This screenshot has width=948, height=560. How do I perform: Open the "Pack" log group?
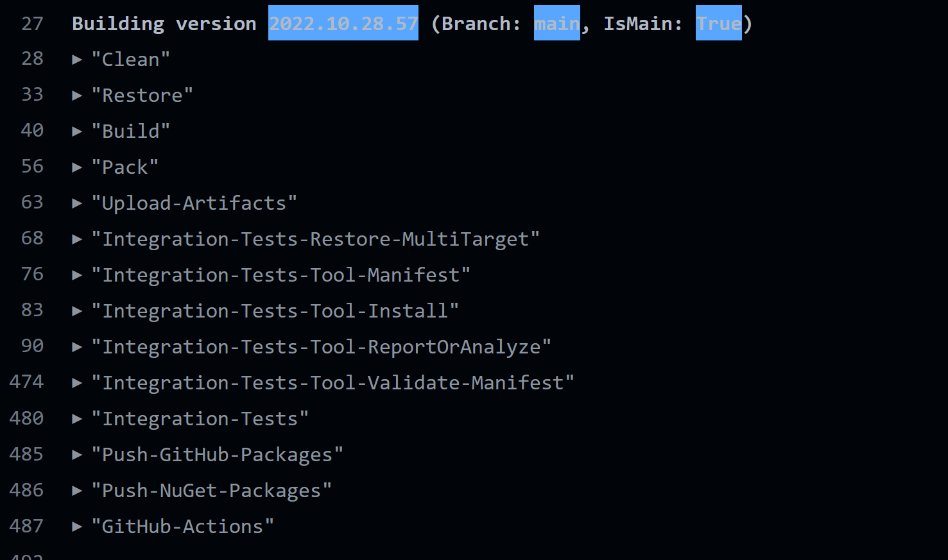pyautogui.click(x=77, y=167)
